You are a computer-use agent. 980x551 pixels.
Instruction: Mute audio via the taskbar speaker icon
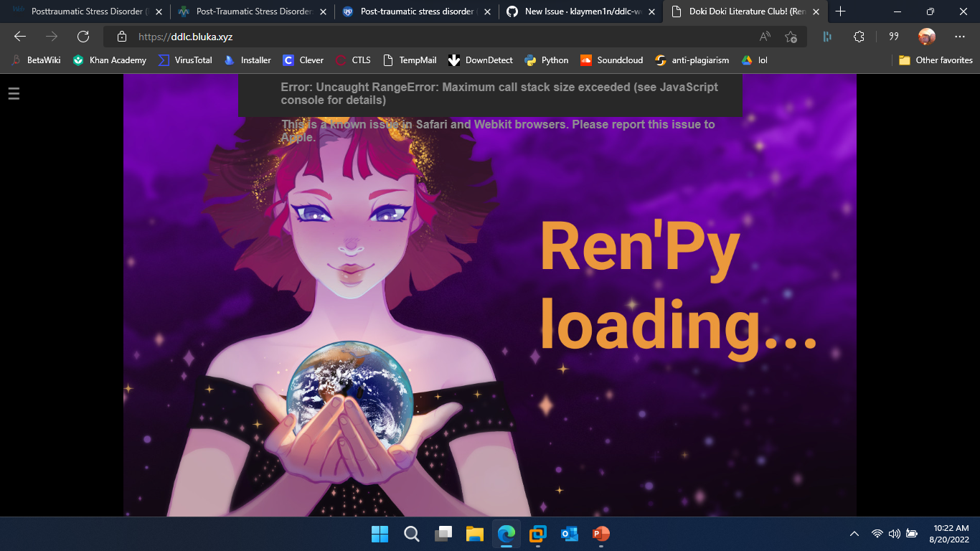tap(894, 534)
